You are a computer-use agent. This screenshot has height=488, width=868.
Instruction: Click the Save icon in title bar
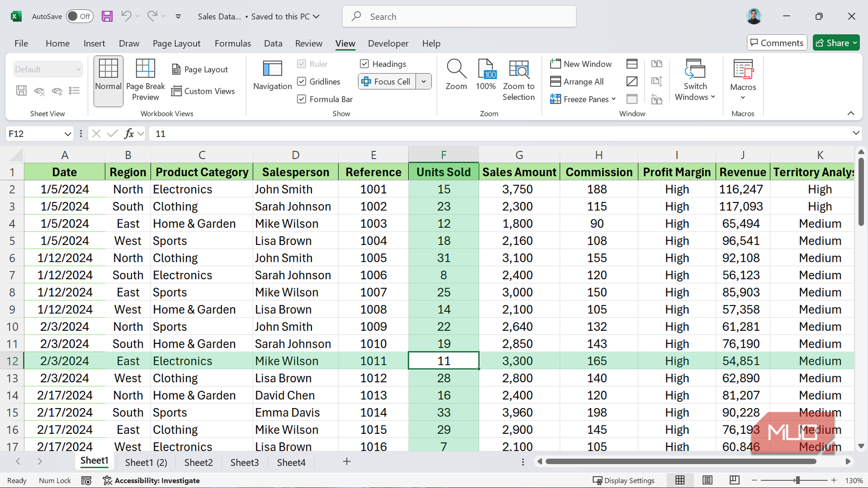107,16
